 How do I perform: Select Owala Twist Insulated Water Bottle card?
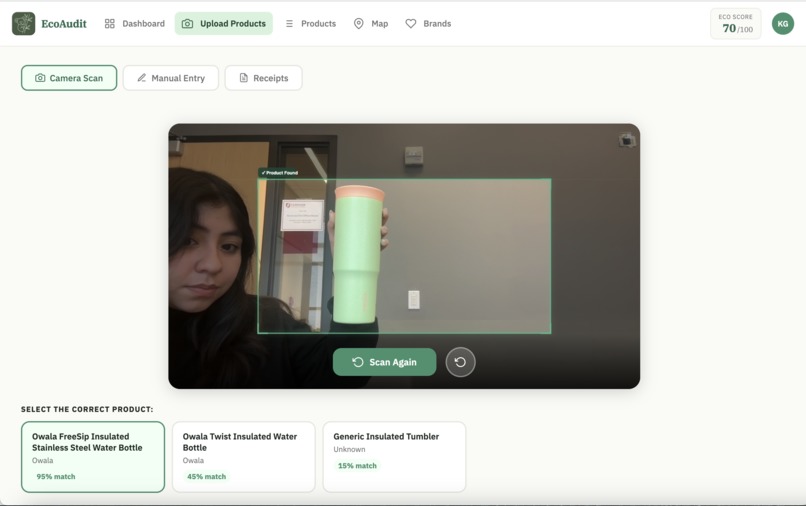click(x=244, y=457)
